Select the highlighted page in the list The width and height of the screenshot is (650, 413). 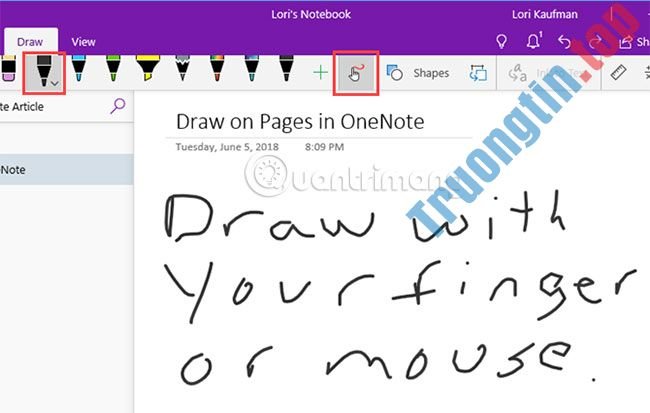[x=66, y=170]
